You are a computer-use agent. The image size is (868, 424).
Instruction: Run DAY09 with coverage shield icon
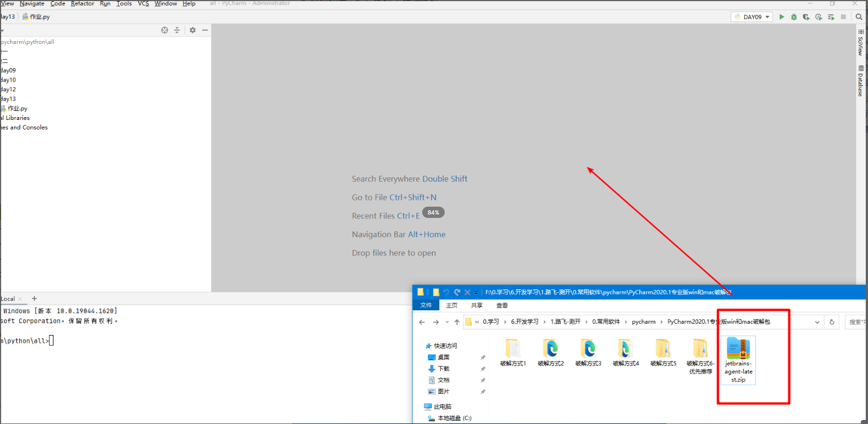806,17
